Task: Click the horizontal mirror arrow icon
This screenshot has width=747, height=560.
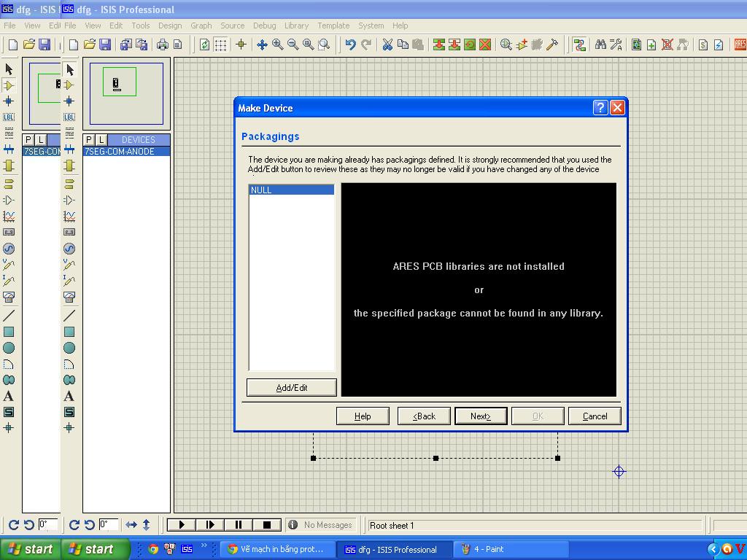Action: (131, 525)
